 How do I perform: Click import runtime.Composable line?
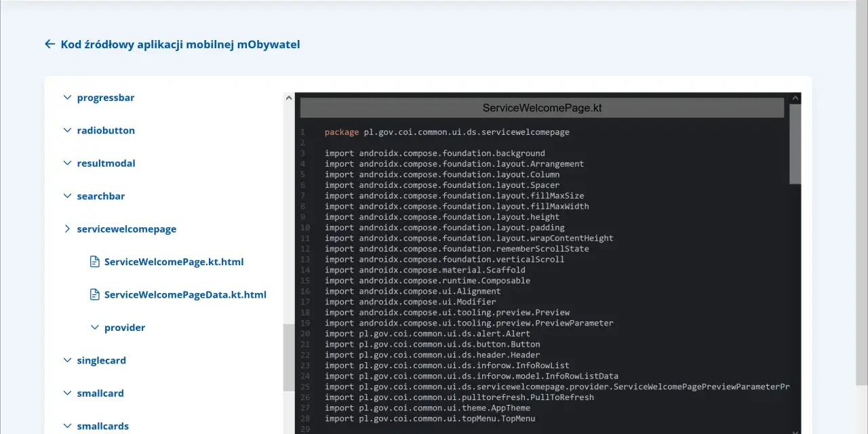click(427, 281)
